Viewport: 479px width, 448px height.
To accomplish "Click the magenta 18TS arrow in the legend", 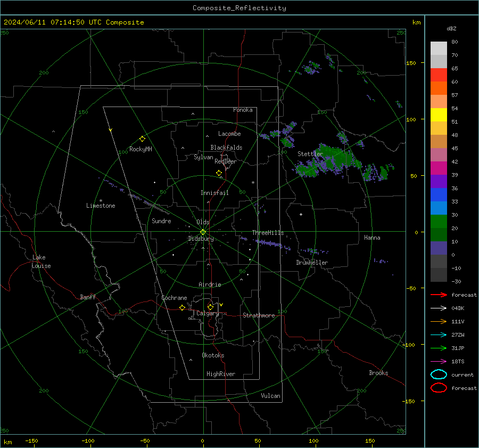I will pyautogui.click(x=439, y=362).
